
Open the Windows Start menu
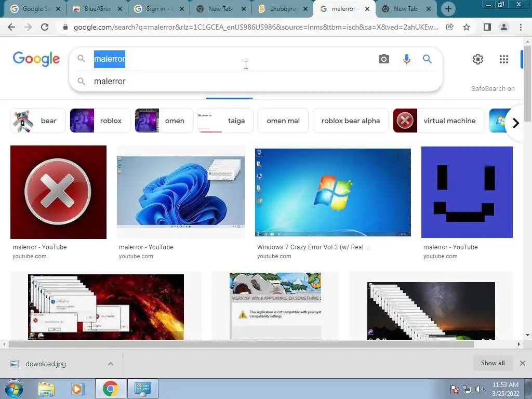[x=14, y=389]
